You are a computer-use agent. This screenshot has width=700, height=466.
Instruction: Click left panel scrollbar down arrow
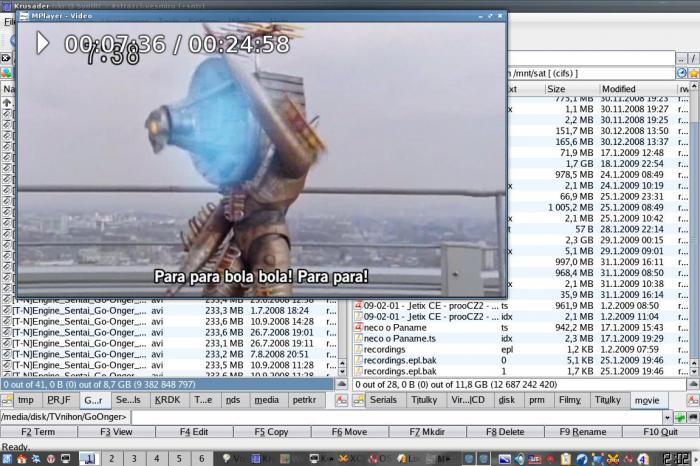click(x=342, y=372)
